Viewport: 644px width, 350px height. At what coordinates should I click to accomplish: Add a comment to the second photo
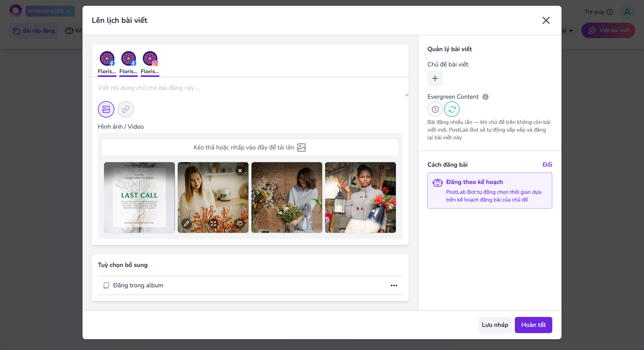pos(240,223)
